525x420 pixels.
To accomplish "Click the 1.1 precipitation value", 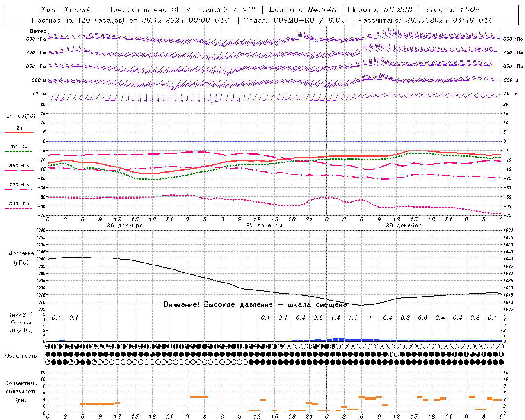I will 353,317.
